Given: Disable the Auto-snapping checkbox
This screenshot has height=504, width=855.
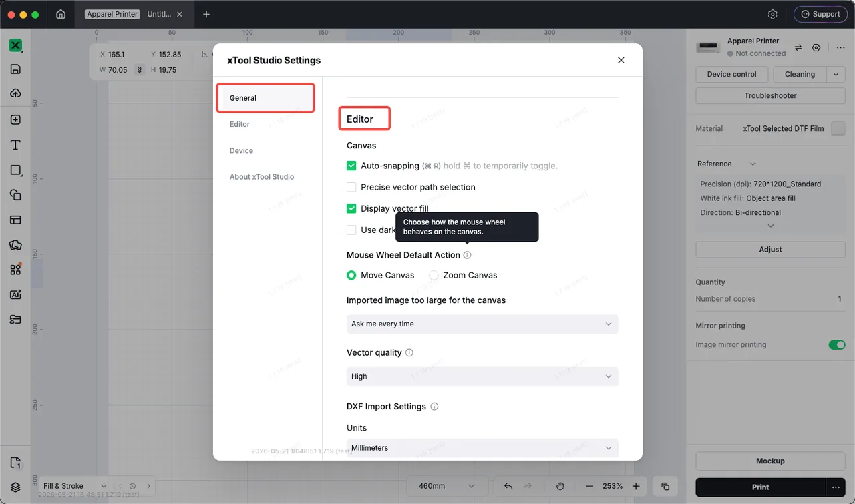Looking at the screenshot, I should (x=351, y=166).
